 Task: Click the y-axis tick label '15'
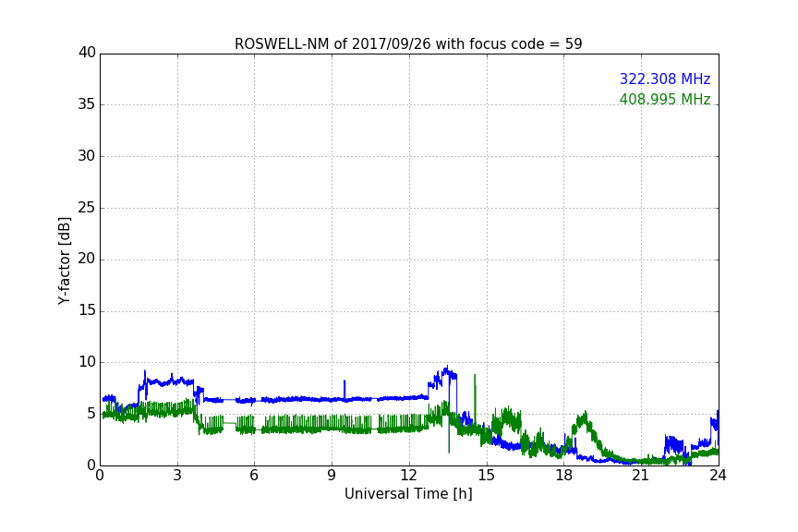(87, 310)
